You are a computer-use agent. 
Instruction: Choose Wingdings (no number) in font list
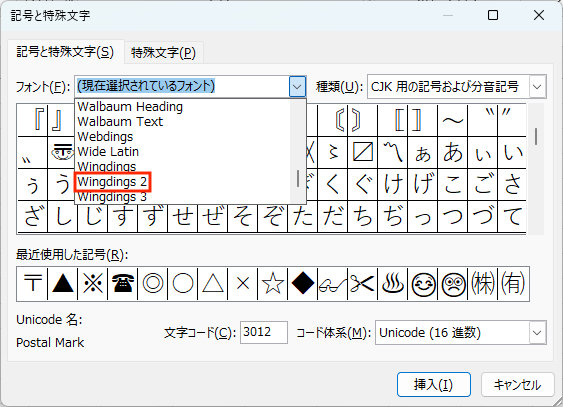point(107,167)
